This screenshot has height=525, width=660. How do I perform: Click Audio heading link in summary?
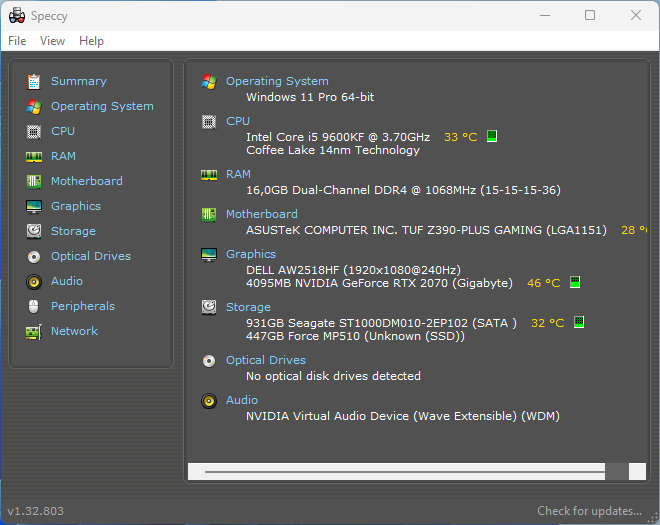(x=242, y=400)
